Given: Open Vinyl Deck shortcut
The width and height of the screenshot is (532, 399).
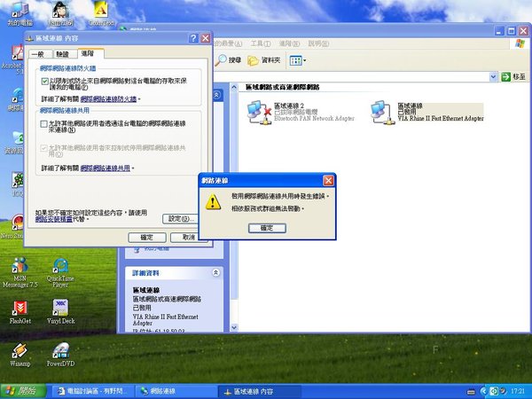Looking at the screenshot, I should [60, 312].
